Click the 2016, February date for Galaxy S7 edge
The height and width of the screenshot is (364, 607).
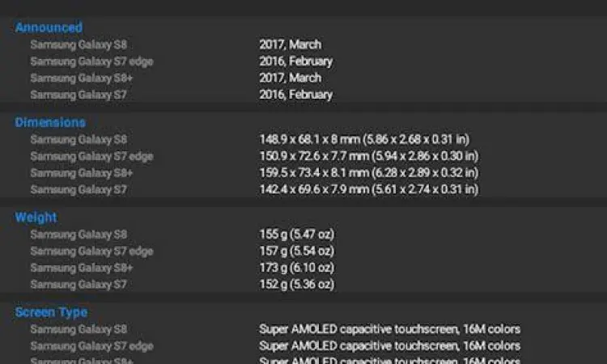pyautogui.click(x=295, y=61)
